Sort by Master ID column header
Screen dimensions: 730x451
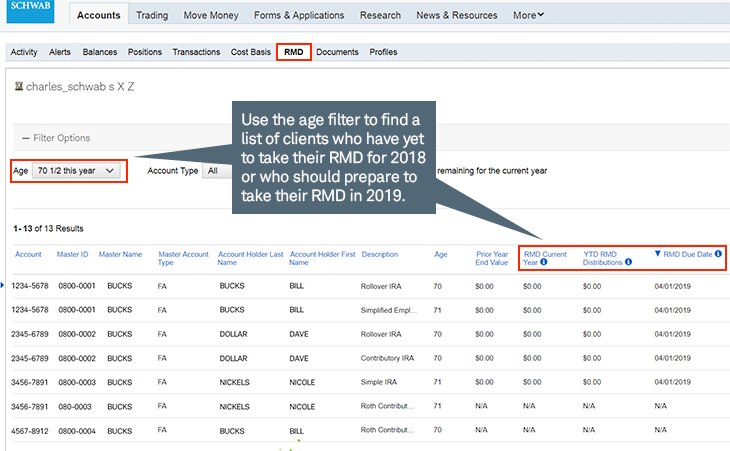(x=72, y=254)
